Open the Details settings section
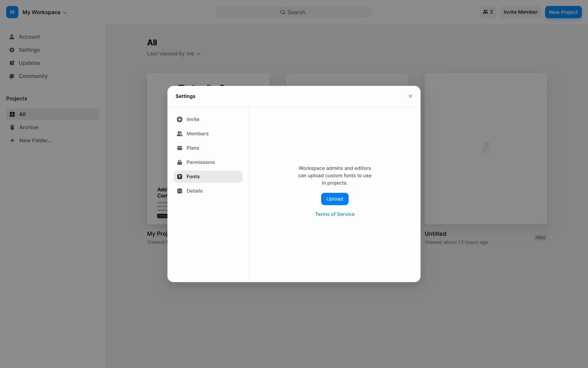Viewport: 588px width, 368px height. click(194, 191)
